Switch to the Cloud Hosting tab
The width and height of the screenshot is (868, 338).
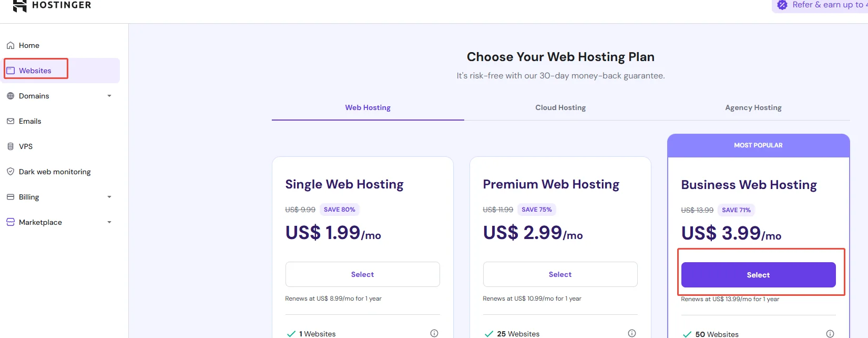point(560,107)
